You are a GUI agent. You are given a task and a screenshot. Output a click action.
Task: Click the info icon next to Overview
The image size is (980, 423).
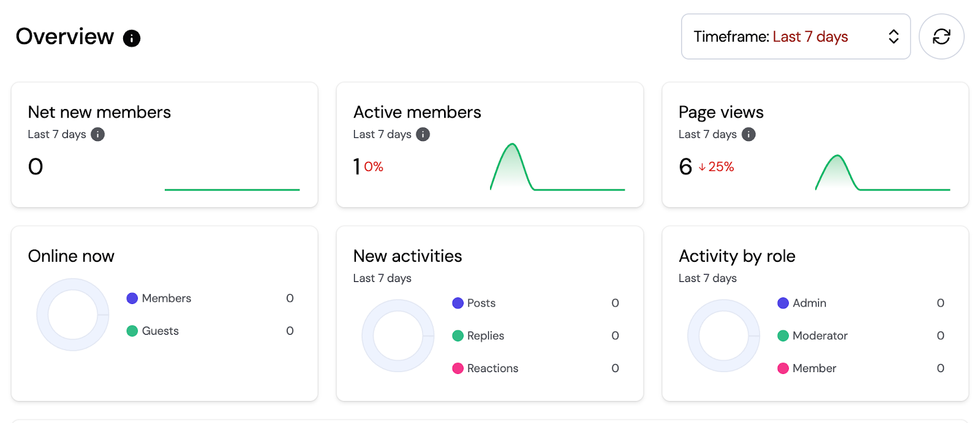(132, 38)
